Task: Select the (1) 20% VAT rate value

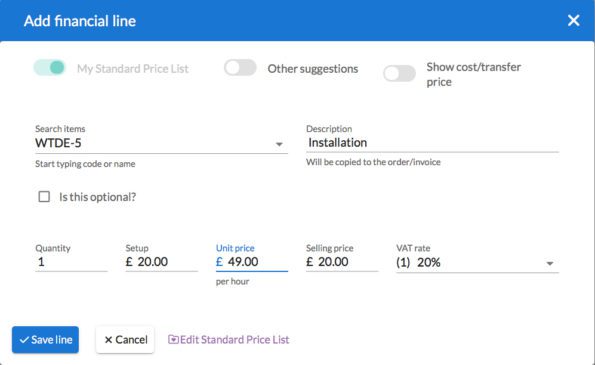Action: [418, 262]
